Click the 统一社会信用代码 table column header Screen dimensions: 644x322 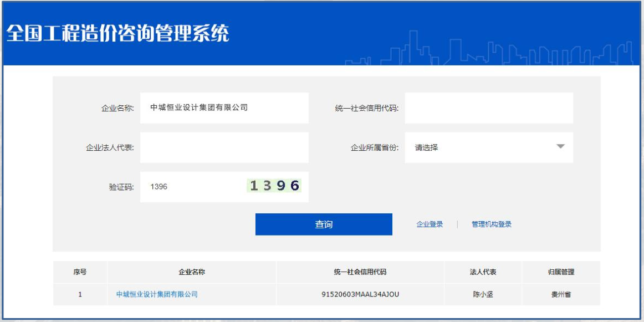click(x=360, y=272)
